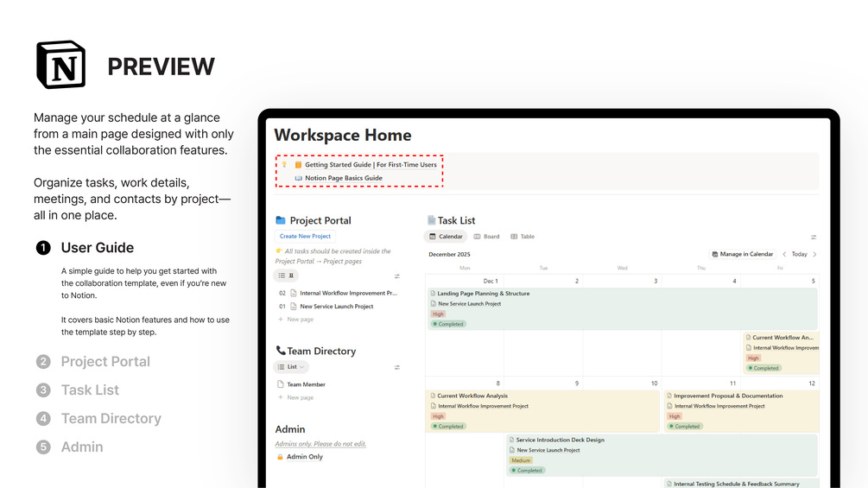Click the lightbulb callout icon
868x488 pixels.
tap(284, 165)
